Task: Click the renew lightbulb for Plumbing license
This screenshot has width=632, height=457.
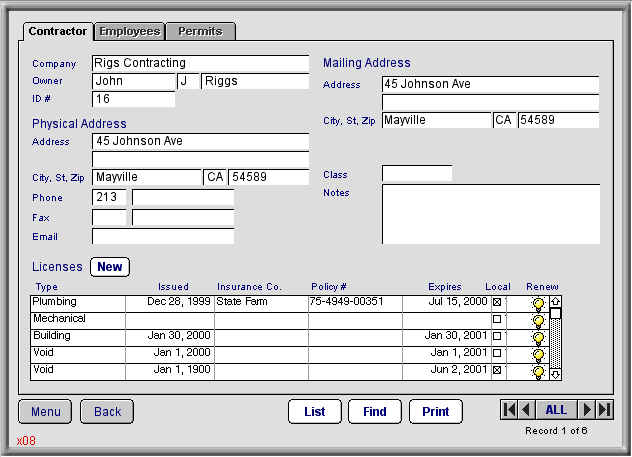Action: click(538, 304)
